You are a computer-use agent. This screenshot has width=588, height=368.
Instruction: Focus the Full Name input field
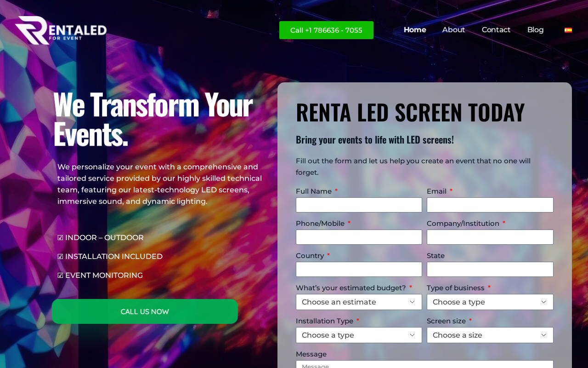tap(359, 205)
